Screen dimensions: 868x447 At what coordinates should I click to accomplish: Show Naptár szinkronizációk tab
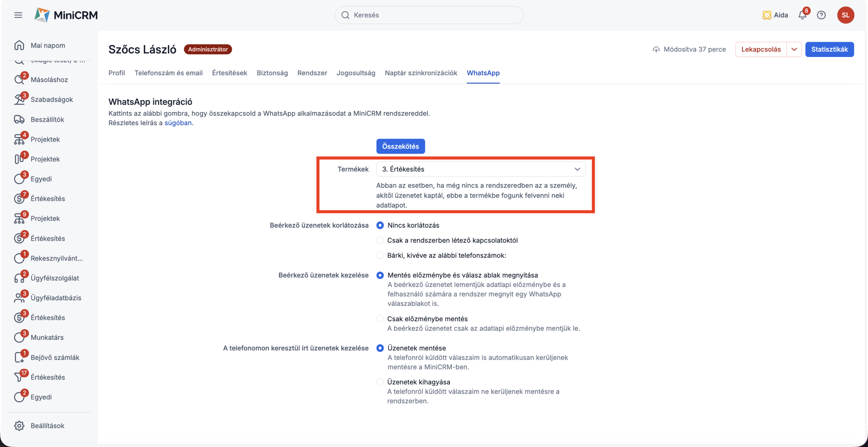[x=421, y=73]
